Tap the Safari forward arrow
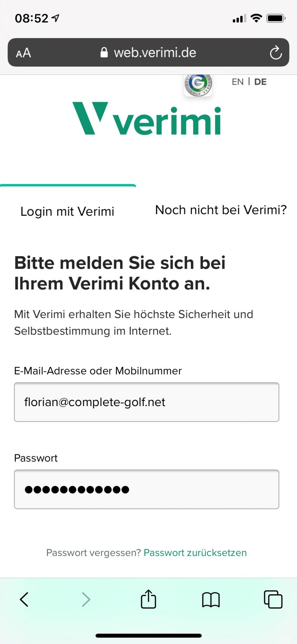 (x=86, y=599)
